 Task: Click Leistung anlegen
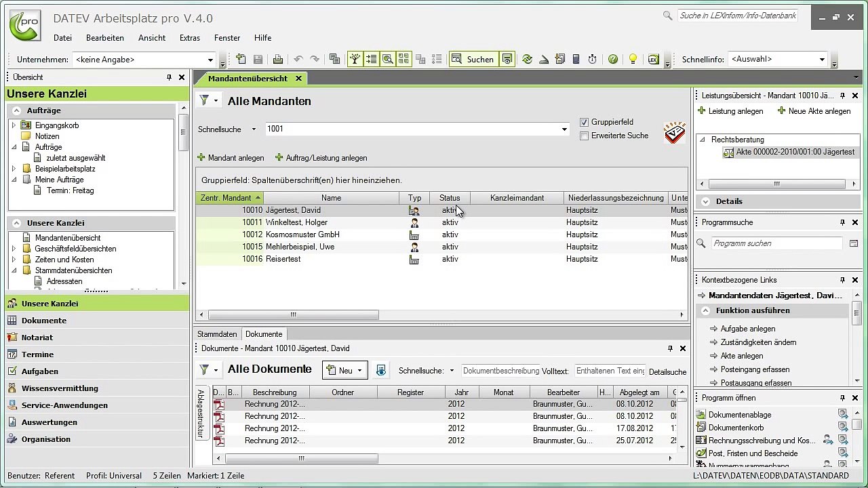click(x=731, y=111)
